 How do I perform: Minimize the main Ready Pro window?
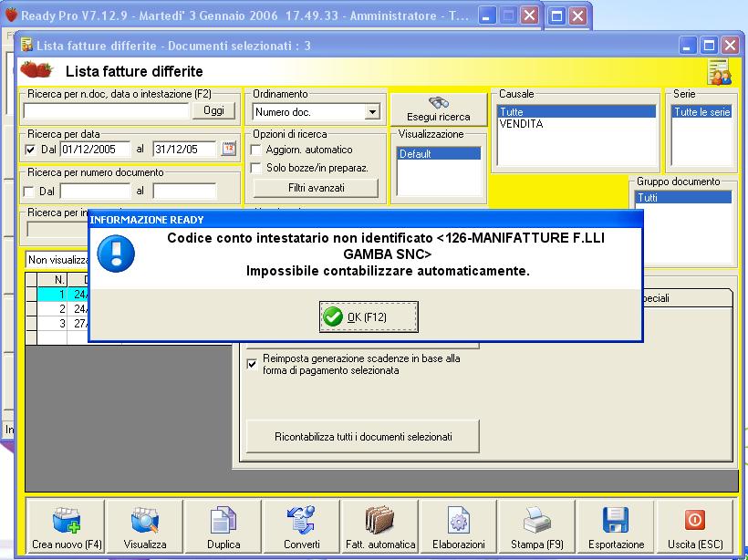point(485,16)
